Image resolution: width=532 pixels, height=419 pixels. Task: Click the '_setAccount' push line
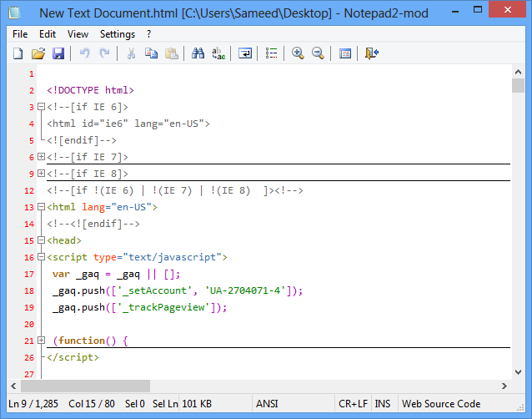(x=178, y=290)
